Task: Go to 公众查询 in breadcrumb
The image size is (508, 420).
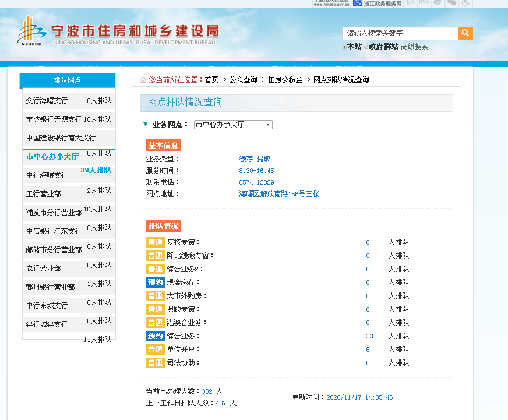Action: tap(243, 80)
